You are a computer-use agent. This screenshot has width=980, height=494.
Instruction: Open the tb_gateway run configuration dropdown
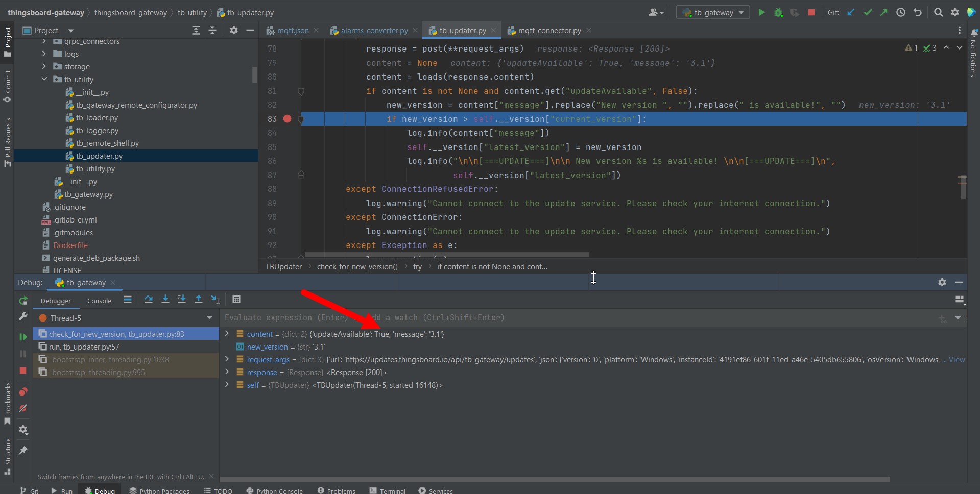(x=713, y=12)
